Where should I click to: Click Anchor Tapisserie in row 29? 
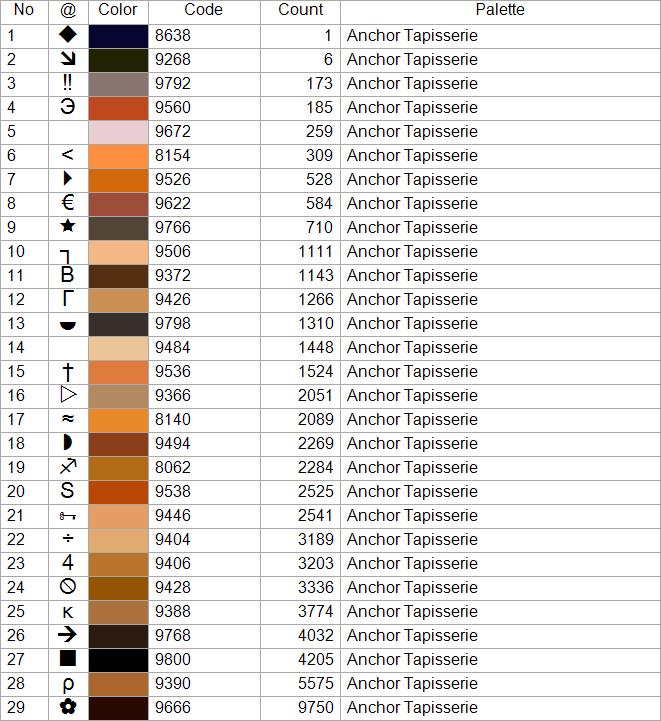click(x=412, y=707)
